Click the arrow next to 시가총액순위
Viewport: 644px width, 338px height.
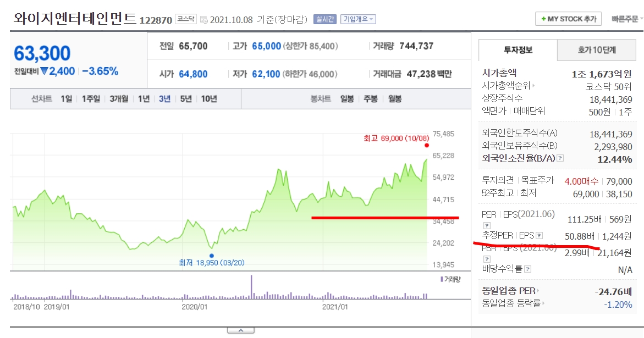click(533, 86)
